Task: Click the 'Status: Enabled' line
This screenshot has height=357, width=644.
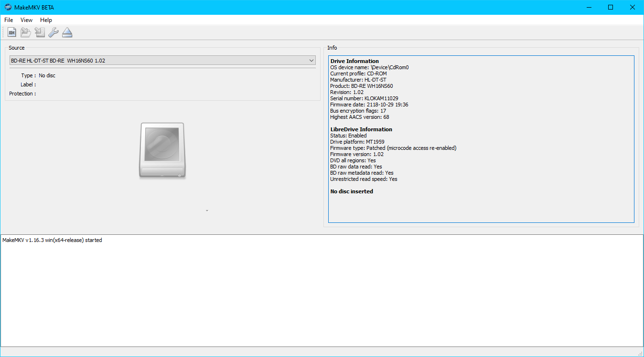Action: tap(348, 136)
